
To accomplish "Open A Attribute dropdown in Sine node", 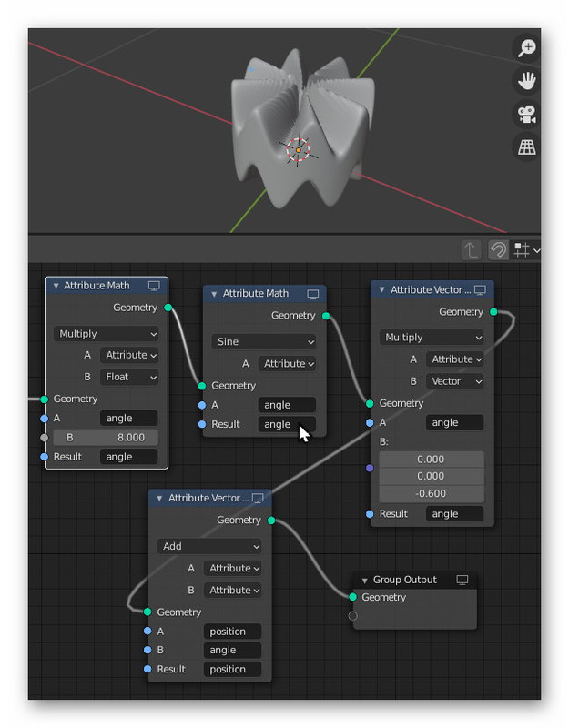I will (x=288, y=363).
